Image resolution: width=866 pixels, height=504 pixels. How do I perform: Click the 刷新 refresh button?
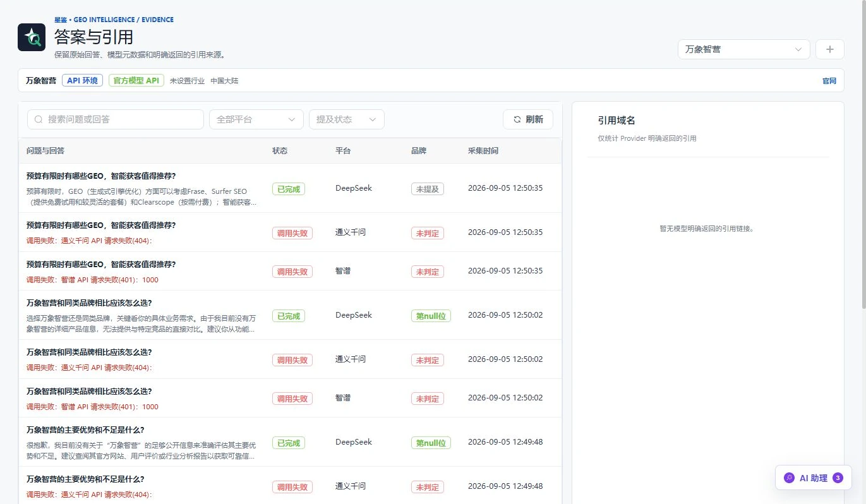528,119
